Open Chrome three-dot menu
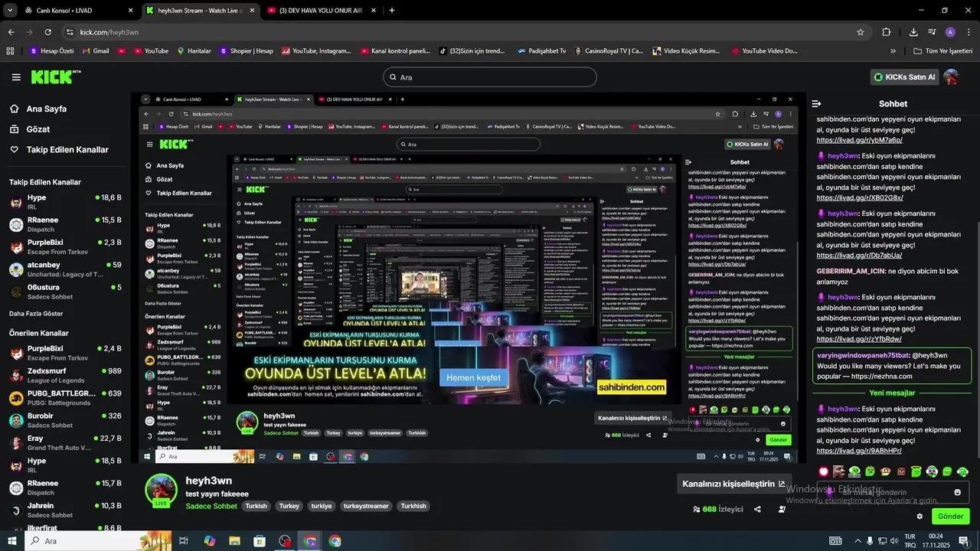This screenshot has width=980, height=551. coord(969,32)
